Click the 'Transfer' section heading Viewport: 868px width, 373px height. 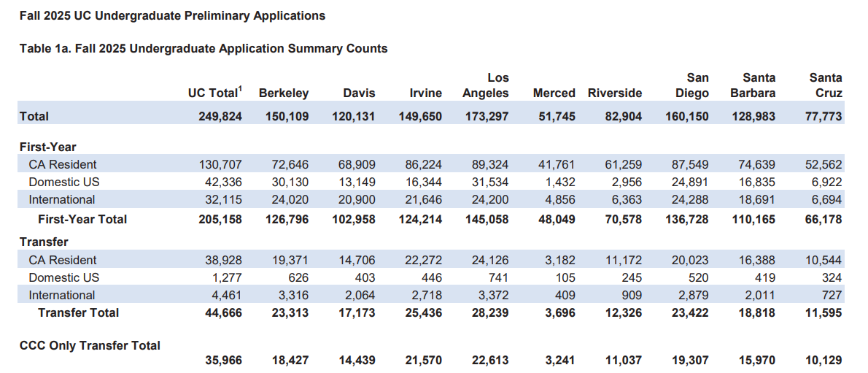coord(44,242)
